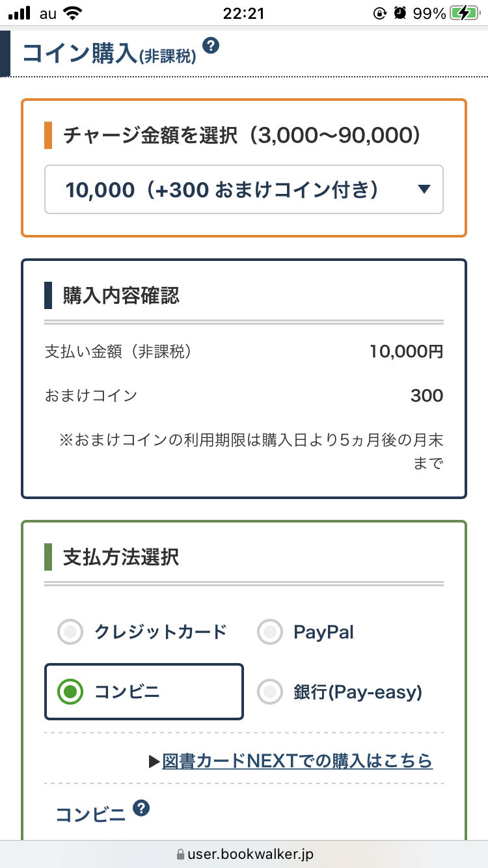Tap the 22:21 clock in status bar
Screen dimensions: 488x868
(243, 13)
